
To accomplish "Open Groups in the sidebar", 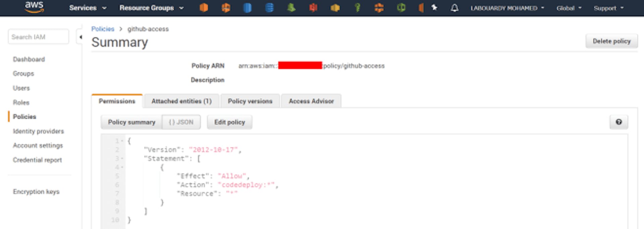I will click(23, 74).
